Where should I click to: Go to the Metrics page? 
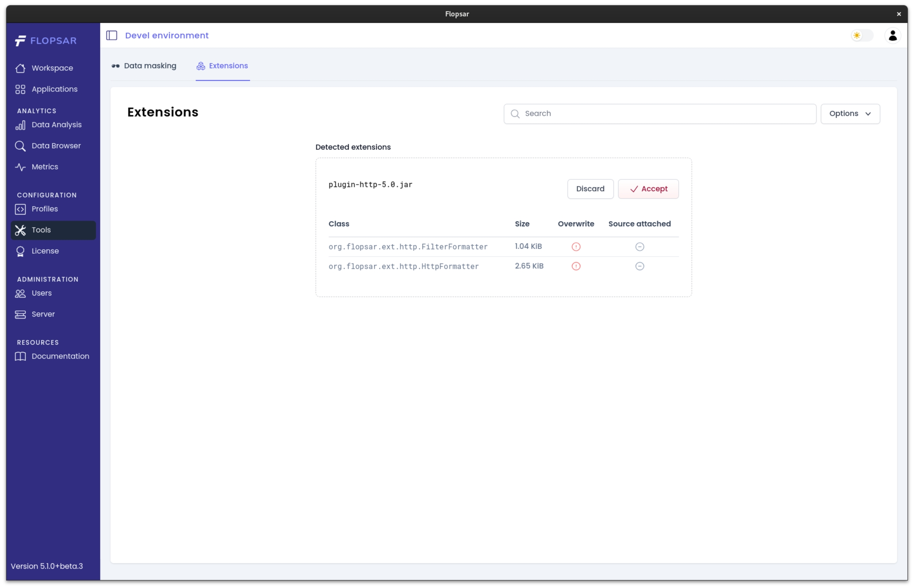click(x=45, y=167)
